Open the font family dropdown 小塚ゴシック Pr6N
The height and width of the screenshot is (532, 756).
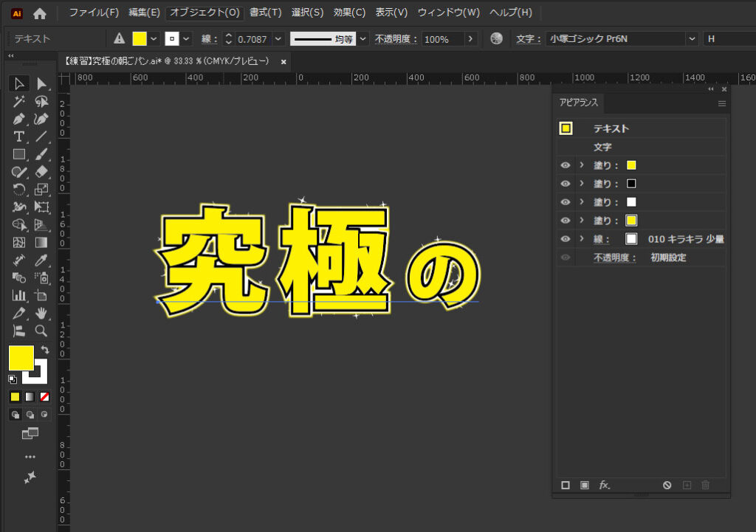[692, 38]
